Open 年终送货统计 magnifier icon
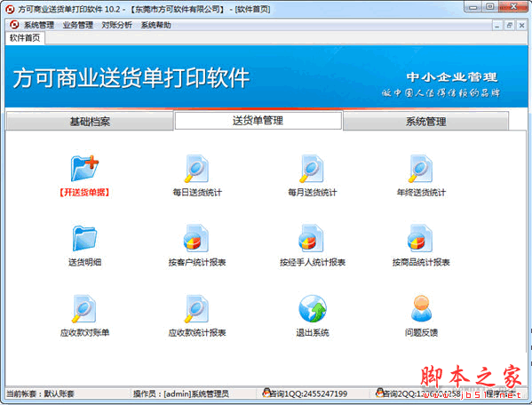532x405 pixels. (420, 169)
